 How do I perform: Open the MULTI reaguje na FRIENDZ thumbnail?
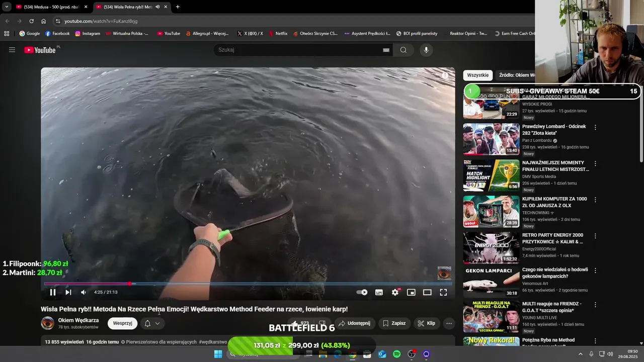pyautogui.click(x=491, y=316)
